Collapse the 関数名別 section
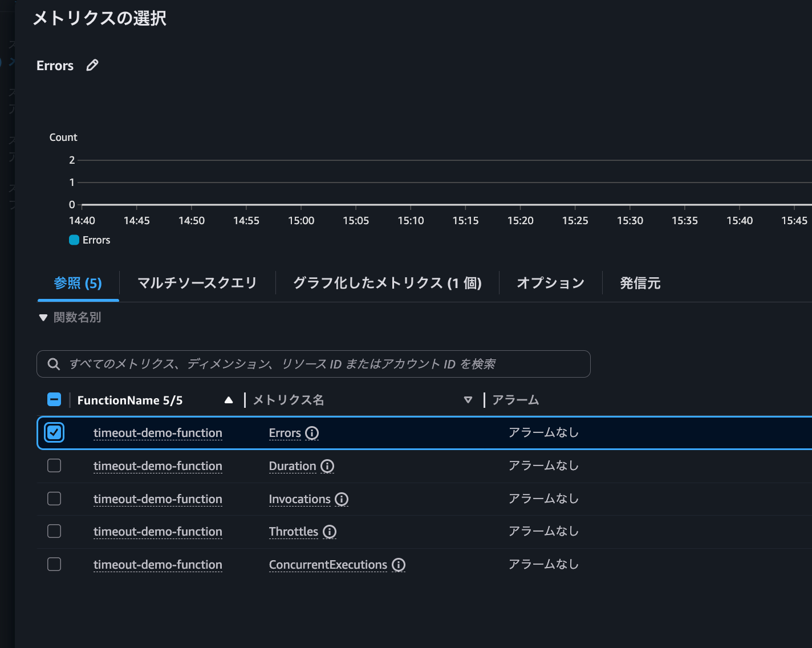Screen dimensions: 812x648 43,317
